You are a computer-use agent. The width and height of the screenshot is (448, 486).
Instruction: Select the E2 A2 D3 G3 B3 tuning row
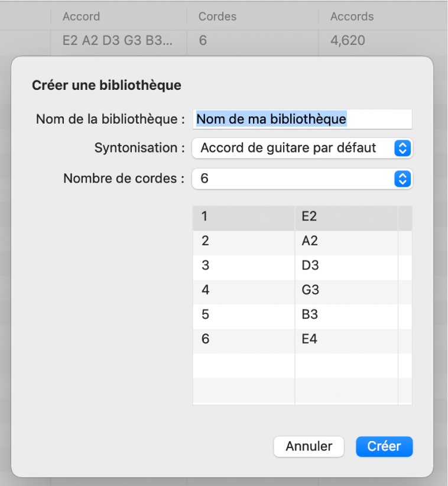click(109, 41)
